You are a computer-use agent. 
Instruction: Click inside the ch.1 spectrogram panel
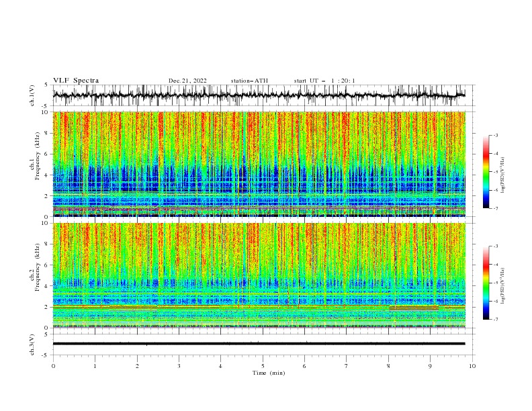tap(259, 164)
